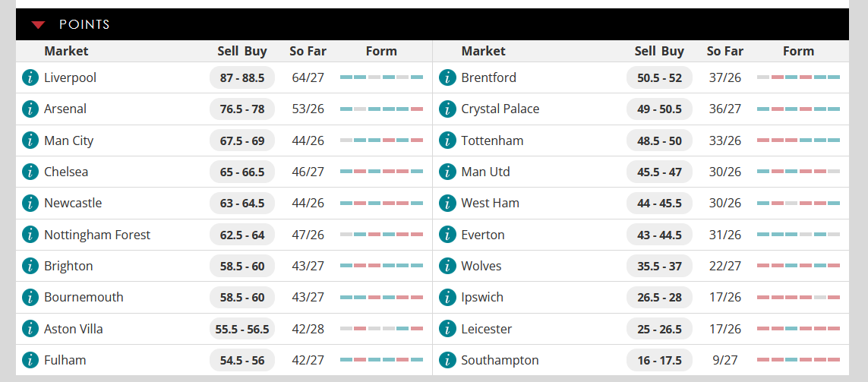868x382 pixels.
Task: Click the info icon next to Arsenal
Action: (30, 109)
